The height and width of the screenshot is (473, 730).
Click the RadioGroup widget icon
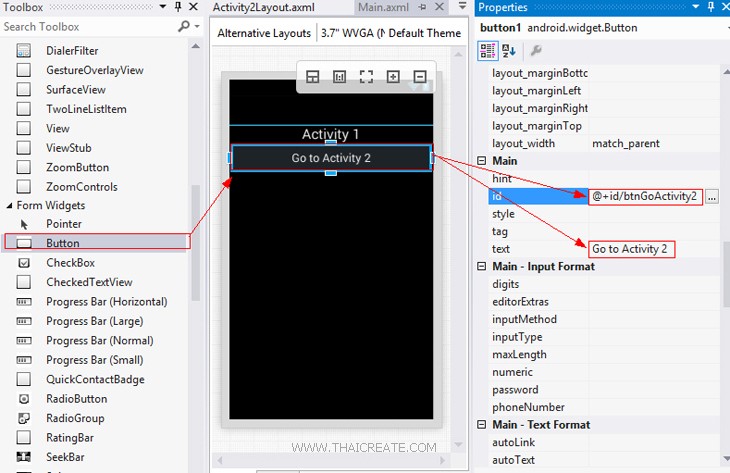pos(24,419)
